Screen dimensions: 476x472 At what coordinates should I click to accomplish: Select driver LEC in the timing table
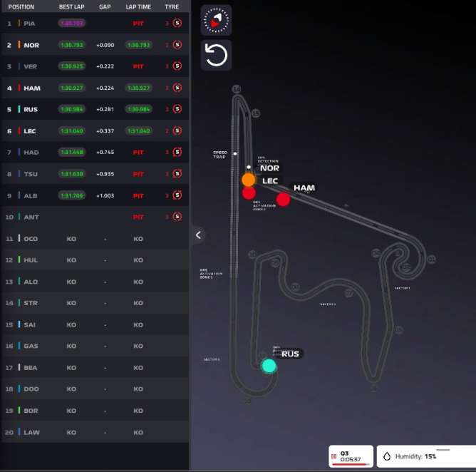[x=95, y=131]
